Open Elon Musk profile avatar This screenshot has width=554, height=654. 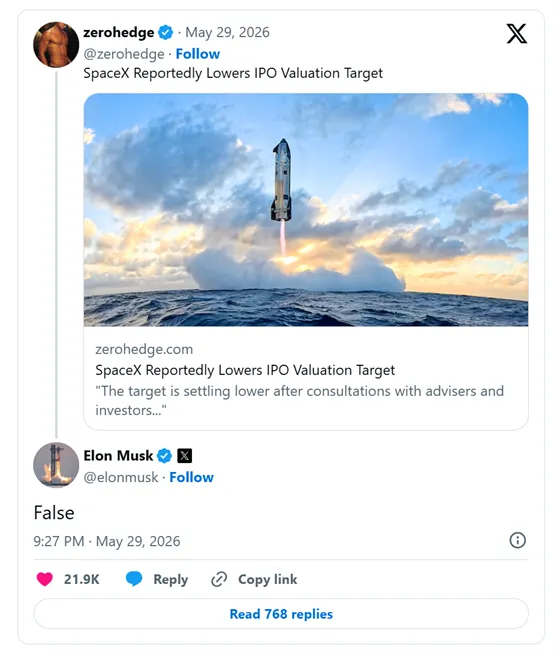[x=56, y=465]
